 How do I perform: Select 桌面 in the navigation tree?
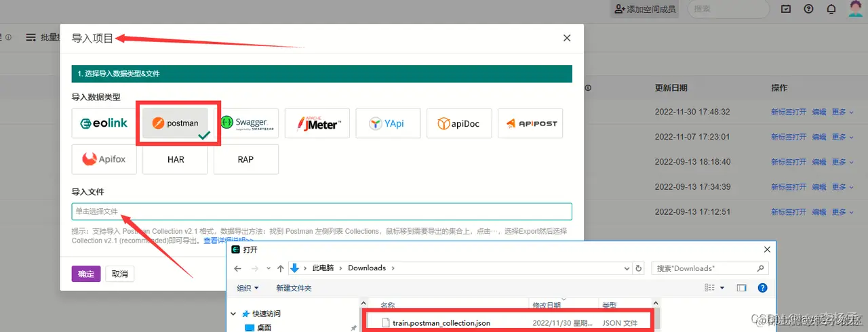pyautogui.click(x=258, y=327)
